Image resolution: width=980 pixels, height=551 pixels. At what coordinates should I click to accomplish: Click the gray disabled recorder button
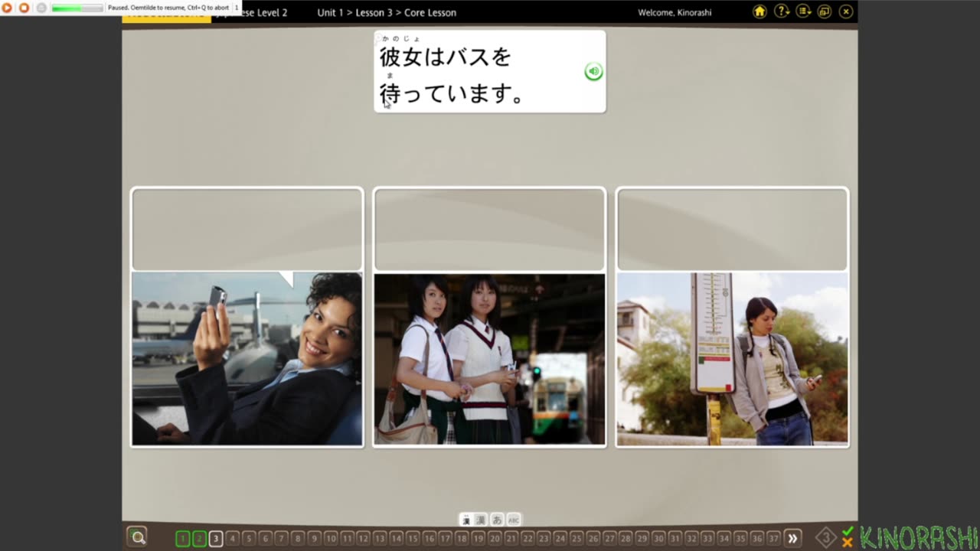tap(41, 8)
